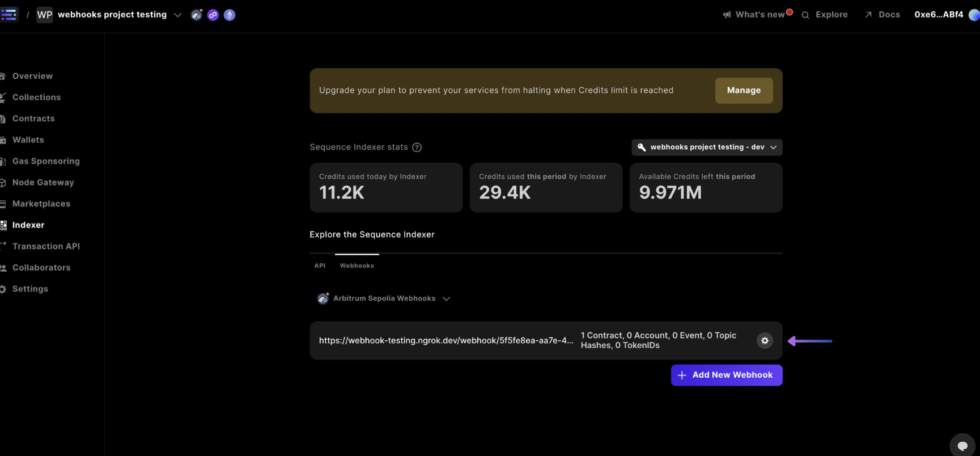Open Wallets in sidebar

coord(28,140)
